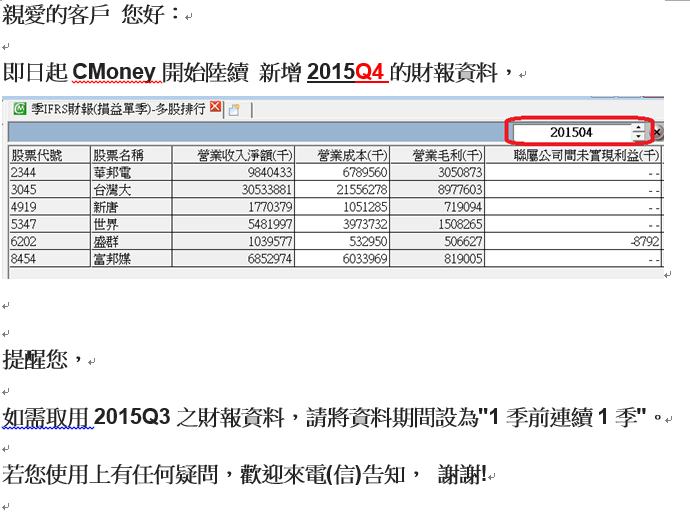Select gross profit cell 8977603
The height and width of the screenshot is (521, 690).
point(437,190)
